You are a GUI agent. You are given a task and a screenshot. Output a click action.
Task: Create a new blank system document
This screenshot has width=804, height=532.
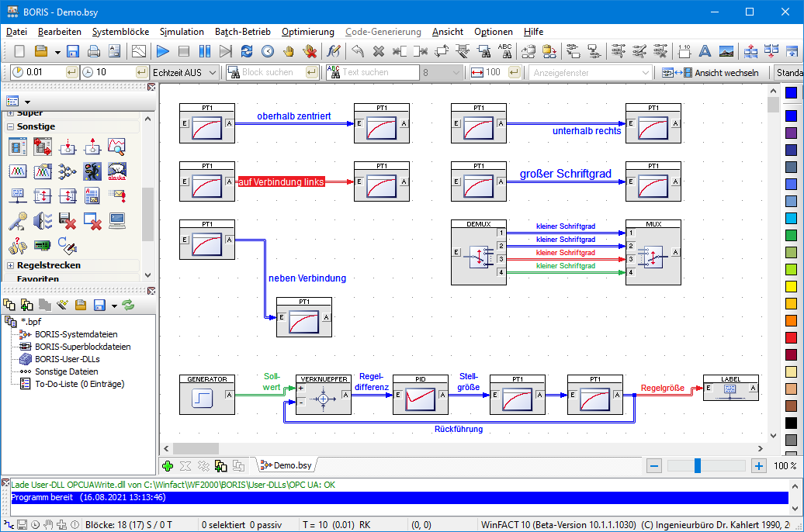19,51
